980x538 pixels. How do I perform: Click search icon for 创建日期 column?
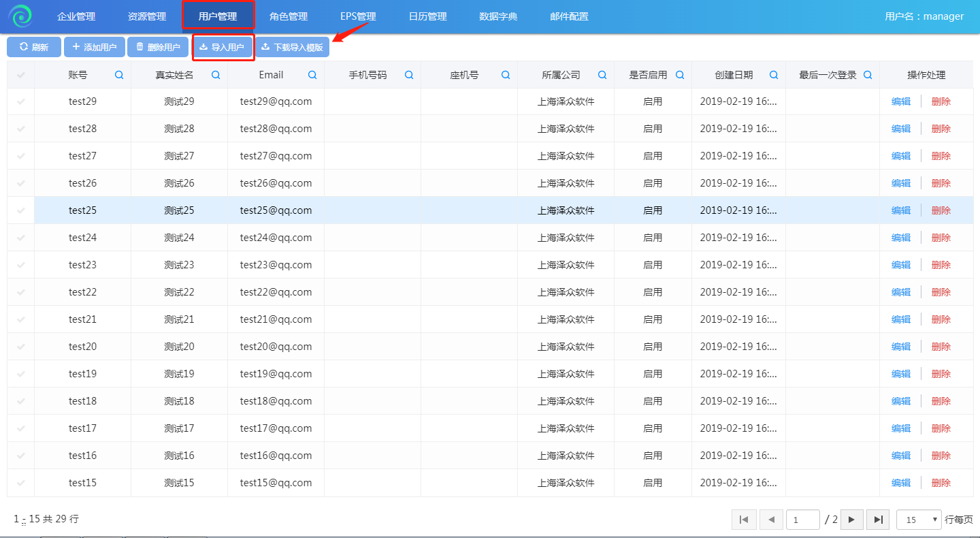pyautogui.click(x=774, y=75)
